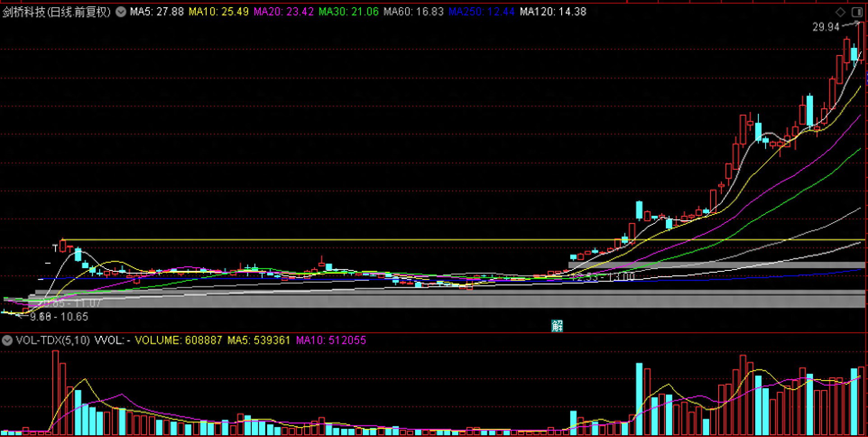The image size is (868, 437).
Task: Click the VVOL: - label
Action: pos(112,340)
